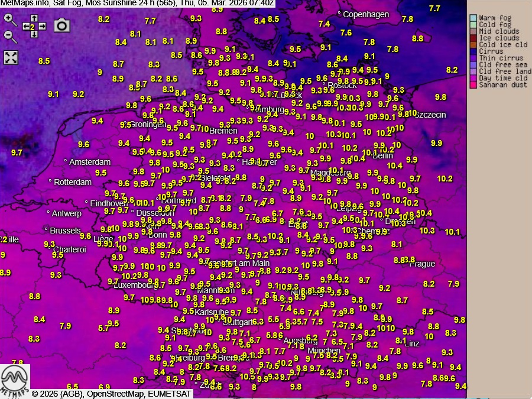This screenshot has width=532, height=399.
Task: Pan the map right with the arrow
Action: pos(43,27)
